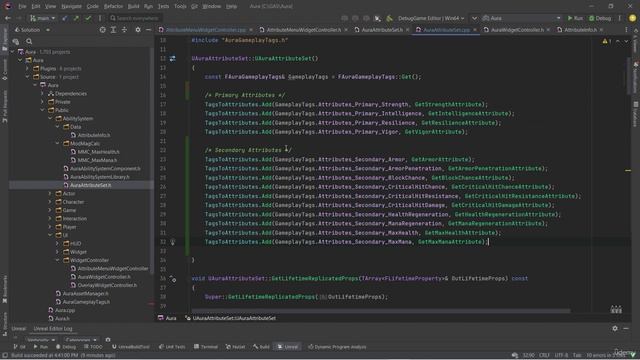Open the Unreal tool window settings gear
This screenshot has width=640, height=360.
click(615, 329)
